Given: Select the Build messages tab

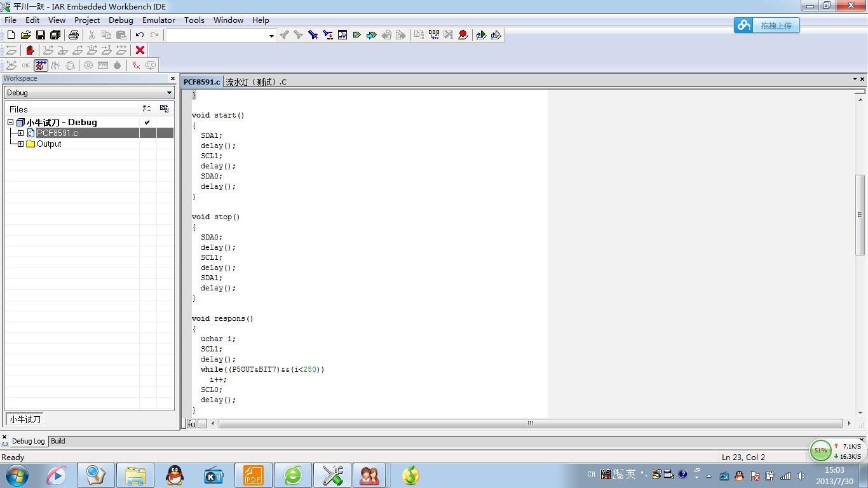Looking at the screenshot, I should 58,441.
